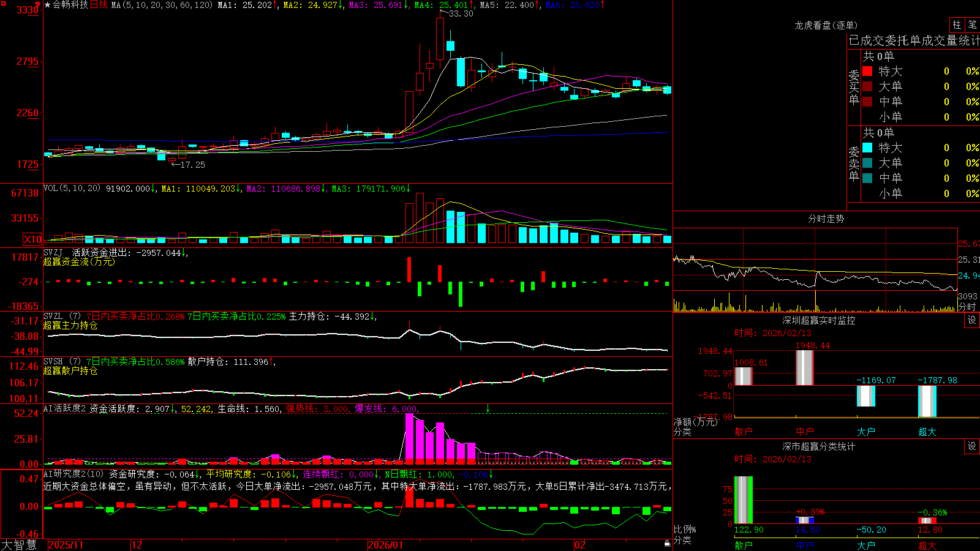This screenshot has height=551, width=980.
Task: Select 深圳超赢实时监控 panel title
Action: 818,320
